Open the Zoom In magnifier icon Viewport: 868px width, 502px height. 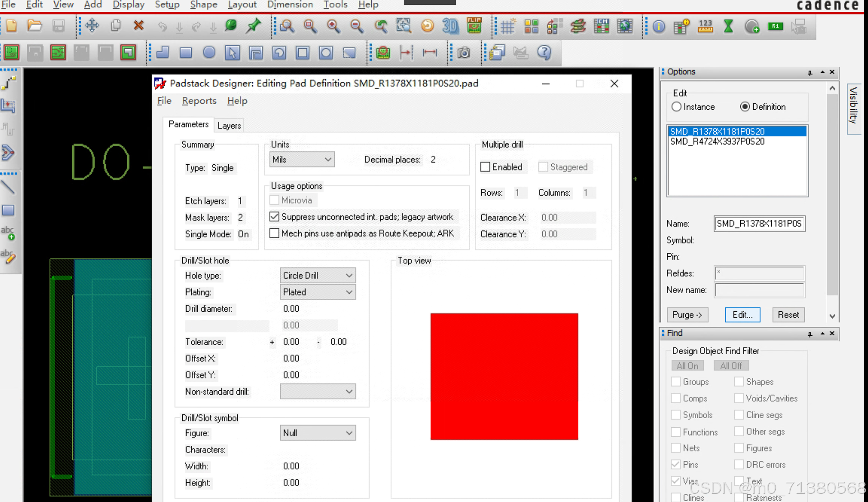pos(334,26)
